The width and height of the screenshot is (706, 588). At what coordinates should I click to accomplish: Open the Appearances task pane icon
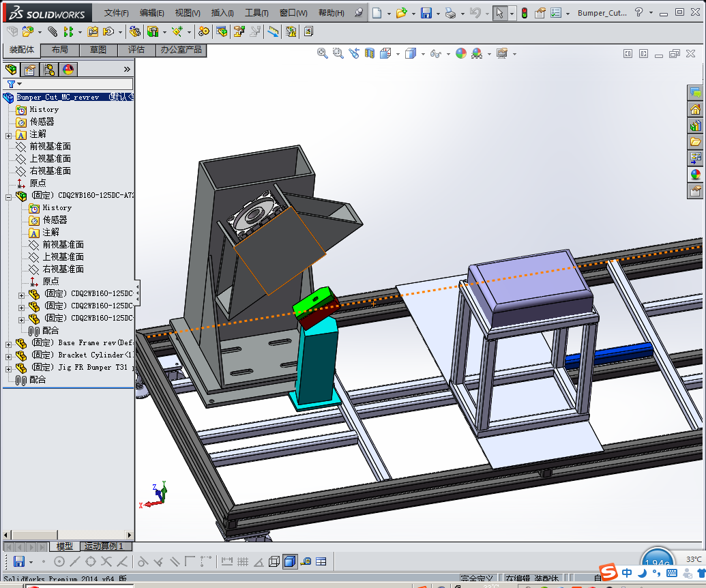696,174
